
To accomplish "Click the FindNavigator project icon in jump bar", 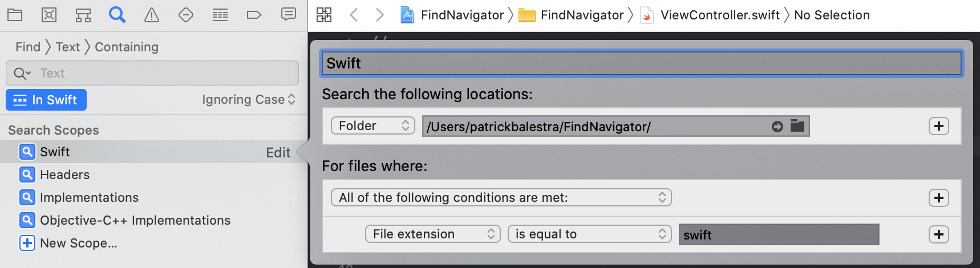I will (407, 15).
